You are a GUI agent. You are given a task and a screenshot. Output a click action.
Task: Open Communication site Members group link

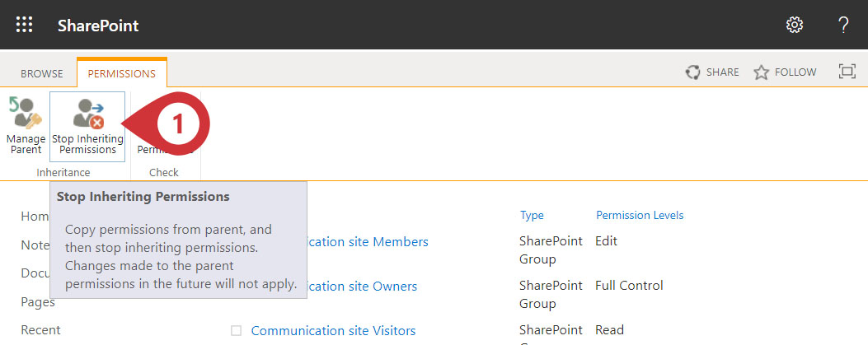(x=368, y=241)
